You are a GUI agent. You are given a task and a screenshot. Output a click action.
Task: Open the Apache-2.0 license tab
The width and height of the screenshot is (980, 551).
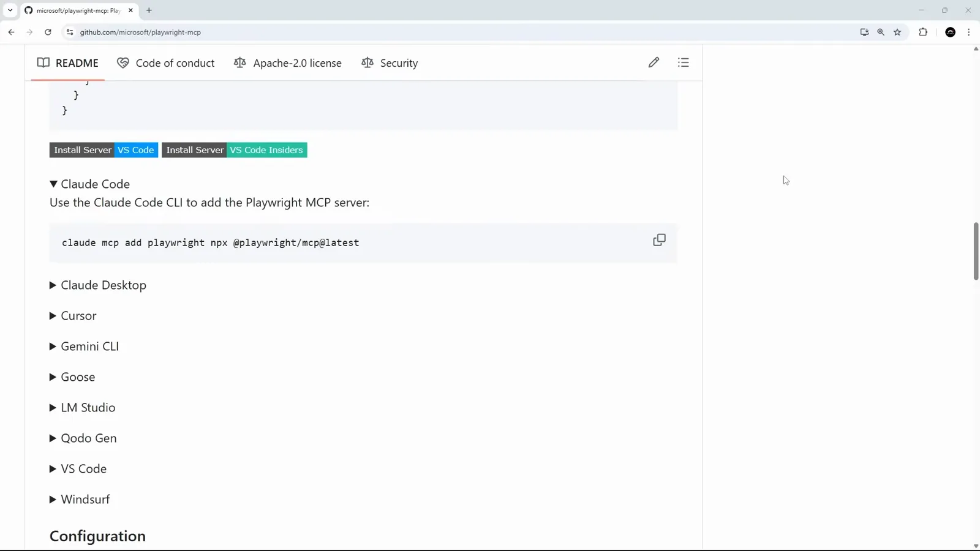288,62
